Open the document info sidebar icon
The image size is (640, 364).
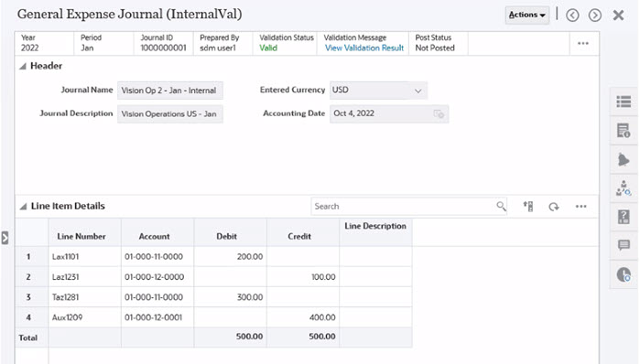click(x=624, y=131)
